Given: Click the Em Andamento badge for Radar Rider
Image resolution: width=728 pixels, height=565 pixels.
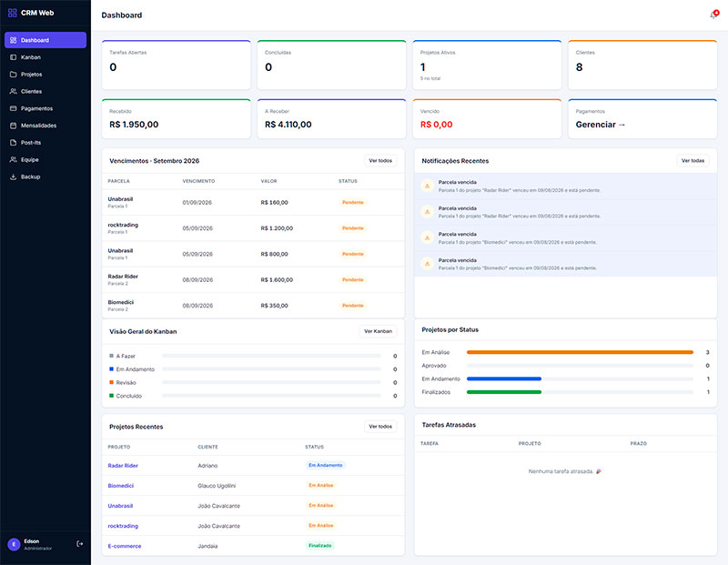Looking at the screenshot, I should (x=326, y=465).
